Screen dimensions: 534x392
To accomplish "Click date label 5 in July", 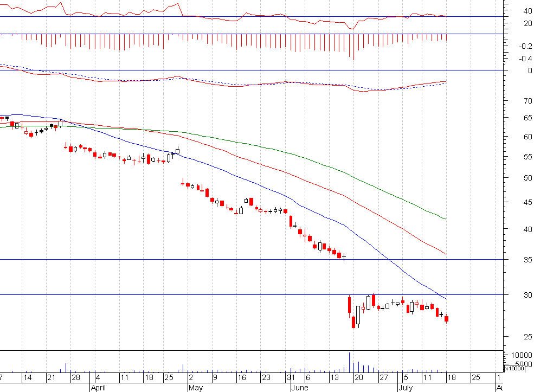I will coord(406,377).
